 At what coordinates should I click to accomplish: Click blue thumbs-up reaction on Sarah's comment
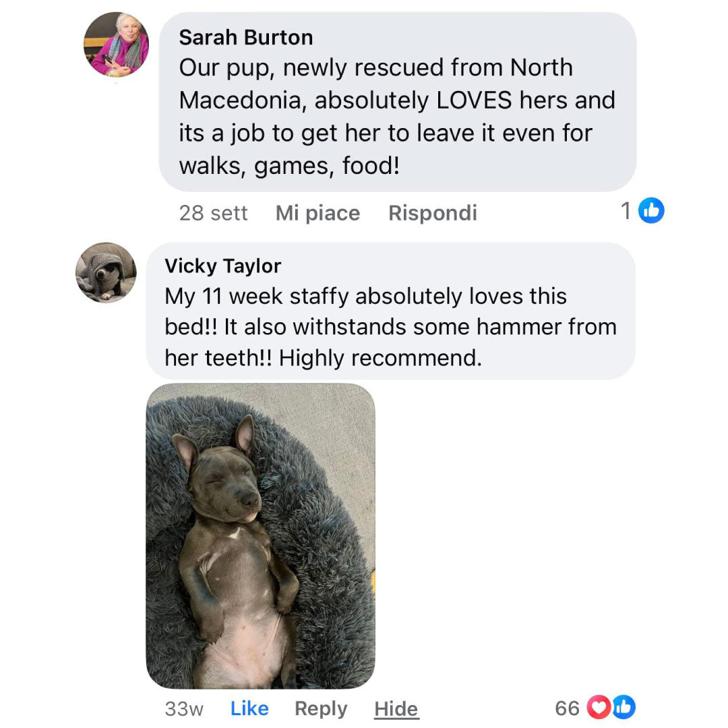pos(651,211)
